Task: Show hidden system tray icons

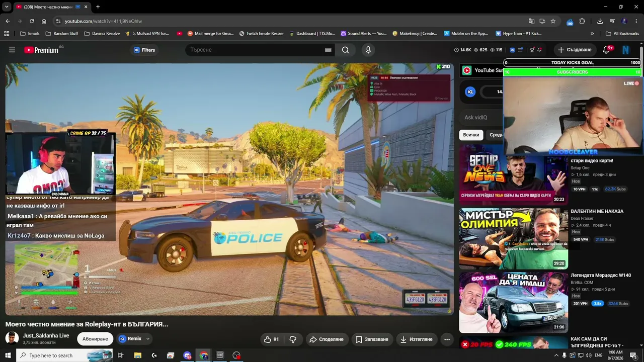Action: [x=556, y=355]
